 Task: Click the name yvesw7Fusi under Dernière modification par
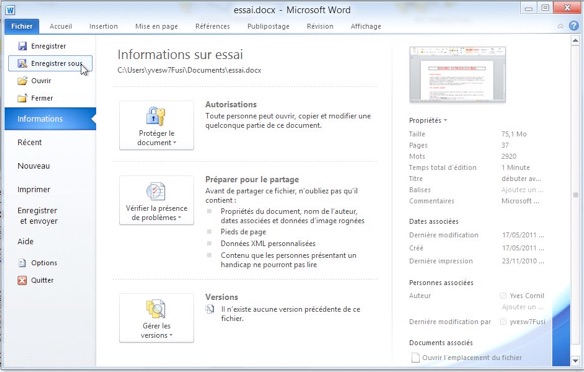coord(527,321)
